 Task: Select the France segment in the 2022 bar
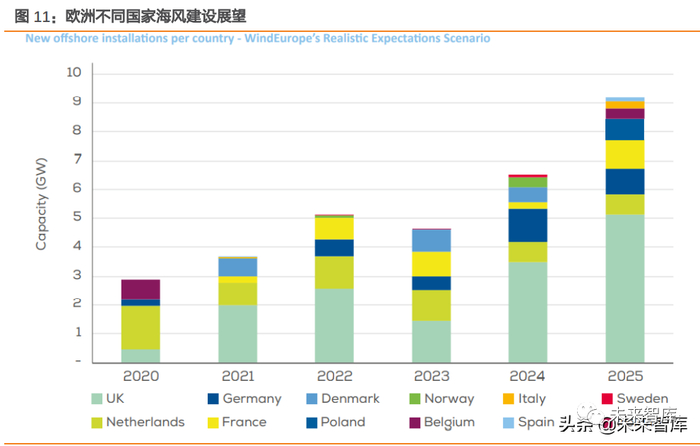(334, 229)
